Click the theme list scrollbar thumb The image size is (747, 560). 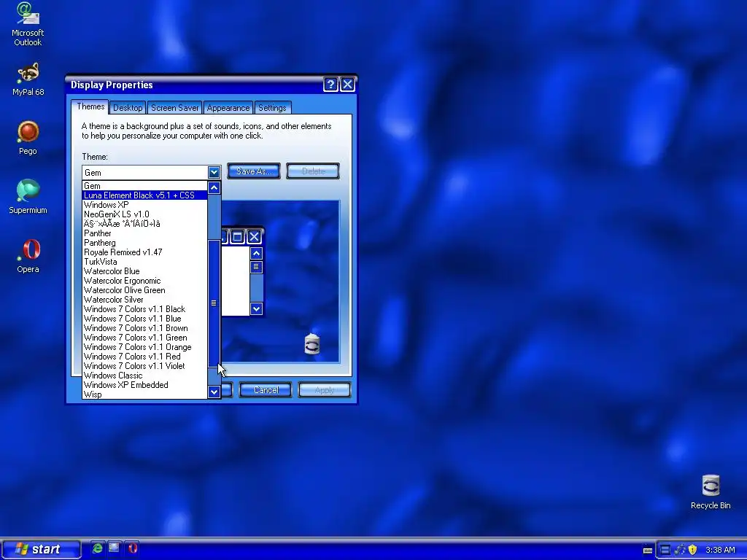click(214, 303)
